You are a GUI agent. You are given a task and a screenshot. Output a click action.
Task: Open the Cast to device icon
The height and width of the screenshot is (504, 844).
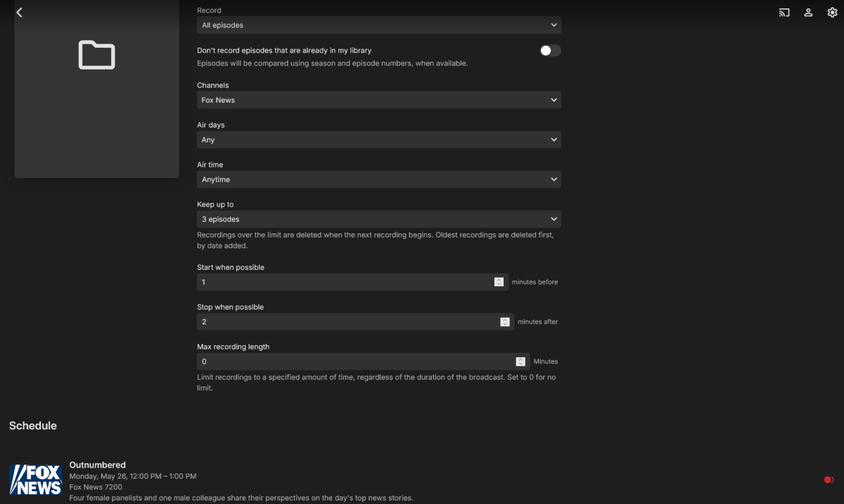(x=784, y=13)
